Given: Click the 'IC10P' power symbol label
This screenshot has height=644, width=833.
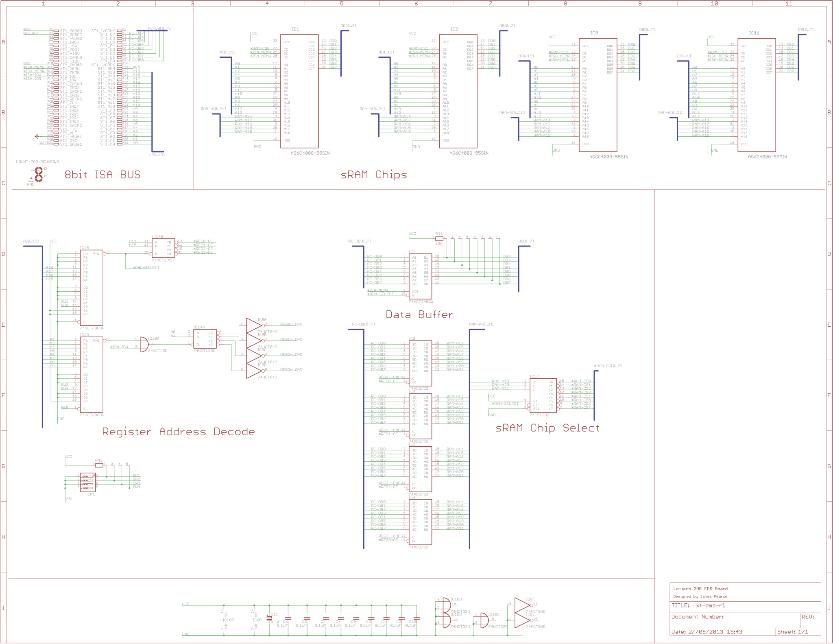Looking at the screenshot, I should 228,620.
